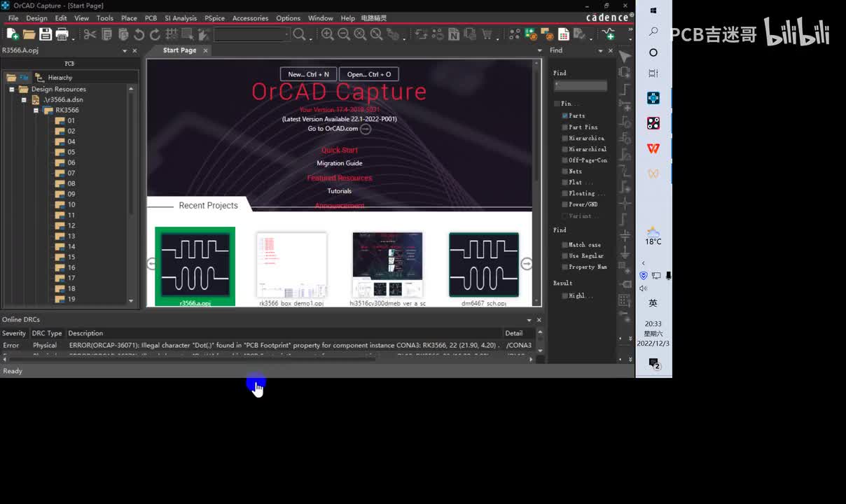The image size is (846, 504).
Task: Enable the Match case checkbox
Action: coord(564,245)
